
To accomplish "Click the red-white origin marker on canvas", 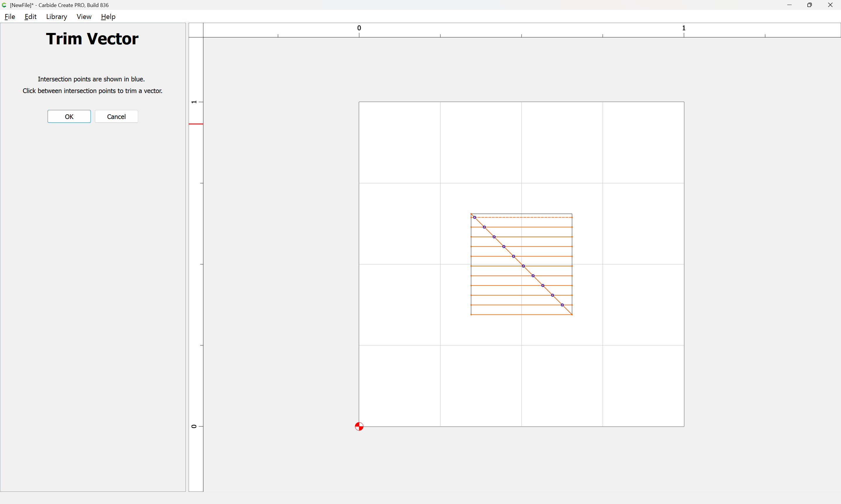I will tap(359, 426).
